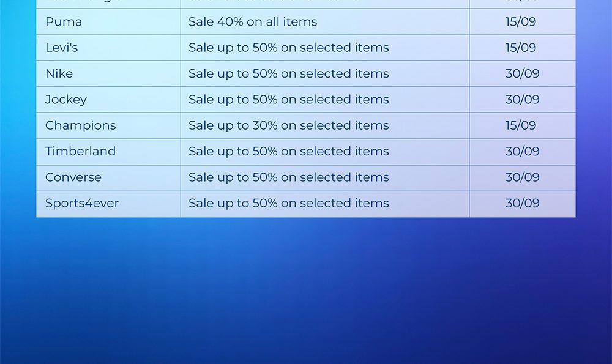
Task: Click the Timberland sale description
Action: (x=288, y=151)
